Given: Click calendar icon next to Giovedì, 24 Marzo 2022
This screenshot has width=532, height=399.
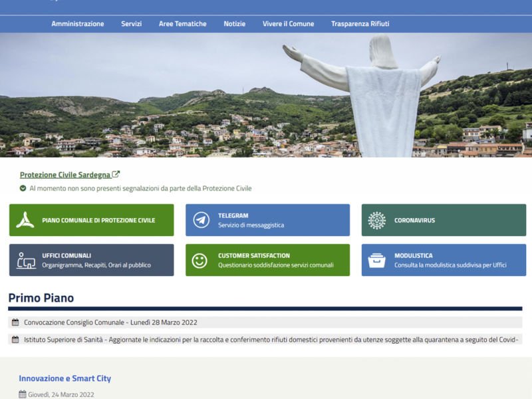Looking at the screenshot, I should pos(23,394).
